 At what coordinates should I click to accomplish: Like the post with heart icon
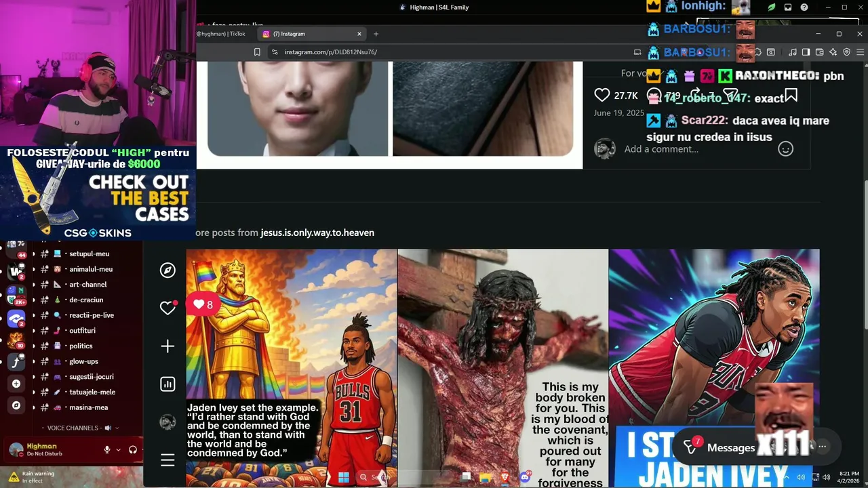pos(602,95)
